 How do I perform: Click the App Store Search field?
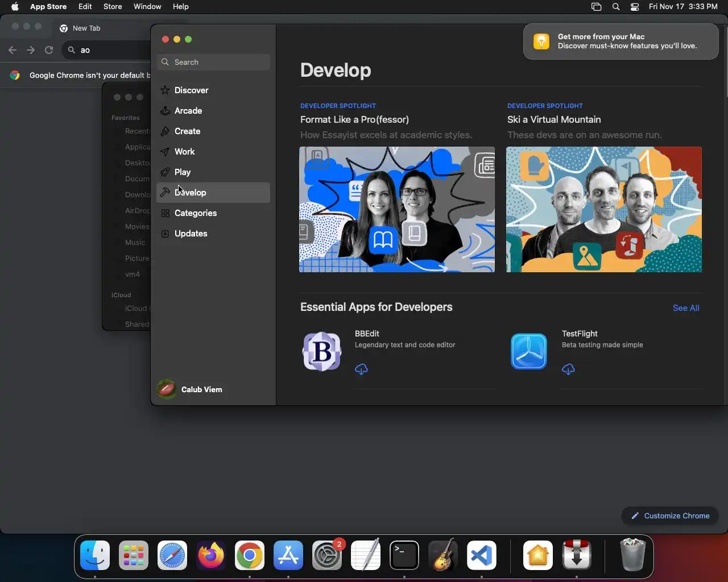pos(213,62)
